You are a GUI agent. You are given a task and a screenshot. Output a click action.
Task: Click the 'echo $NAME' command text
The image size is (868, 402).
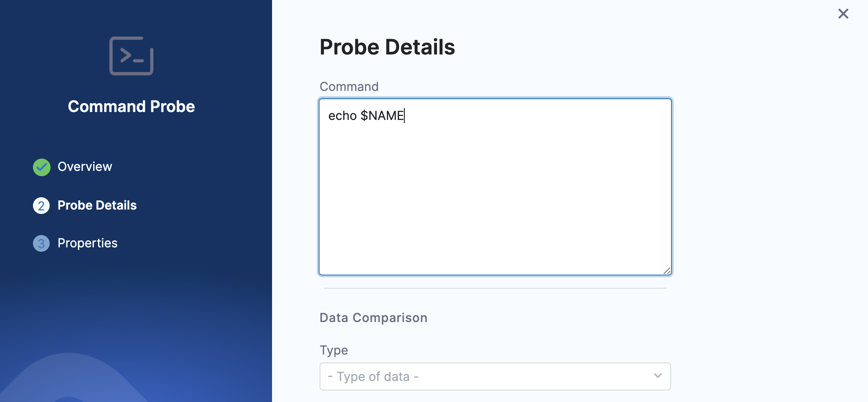366,116
